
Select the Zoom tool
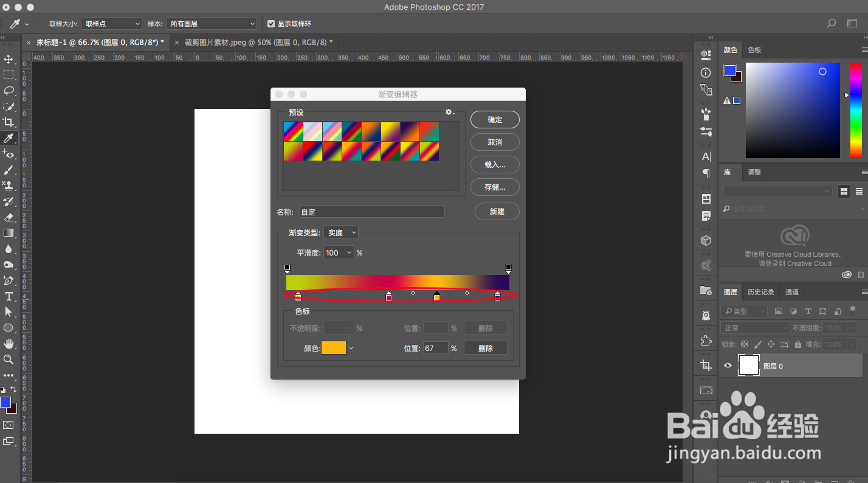(x=9, y=359)
